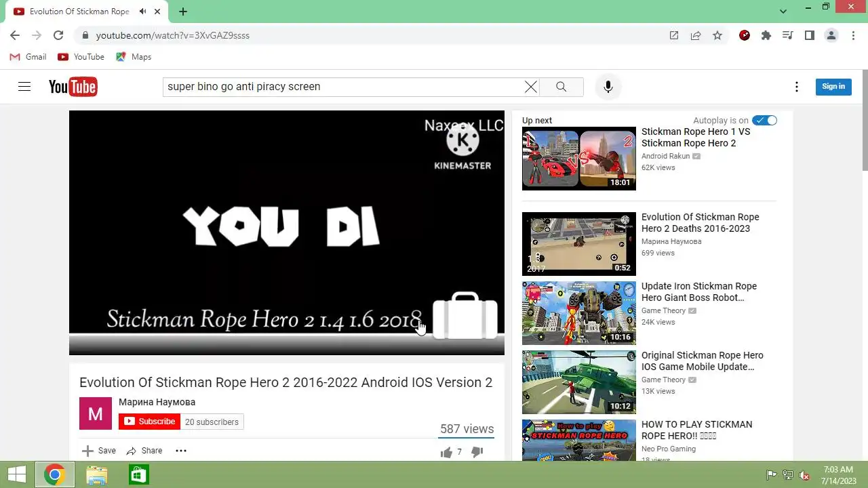The image size is (868, 488).
Task: Open Chrome three-dot menu
Action: point(853,35)
